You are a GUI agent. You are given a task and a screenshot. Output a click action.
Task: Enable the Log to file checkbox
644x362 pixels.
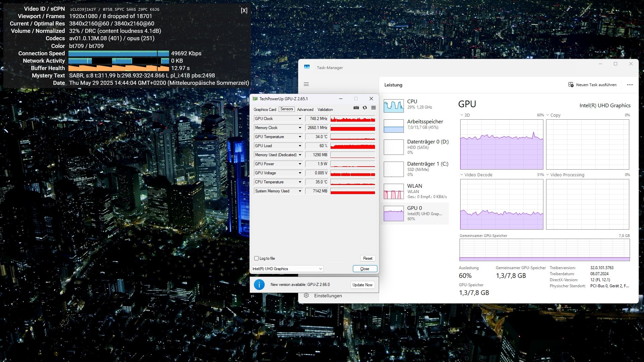pyautogui.click(x=257, y=258)
